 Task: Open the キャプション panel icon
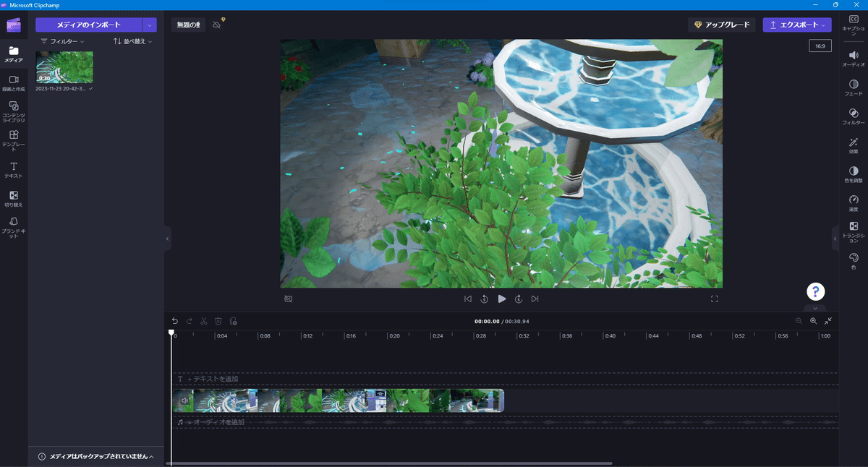[854, 26]
